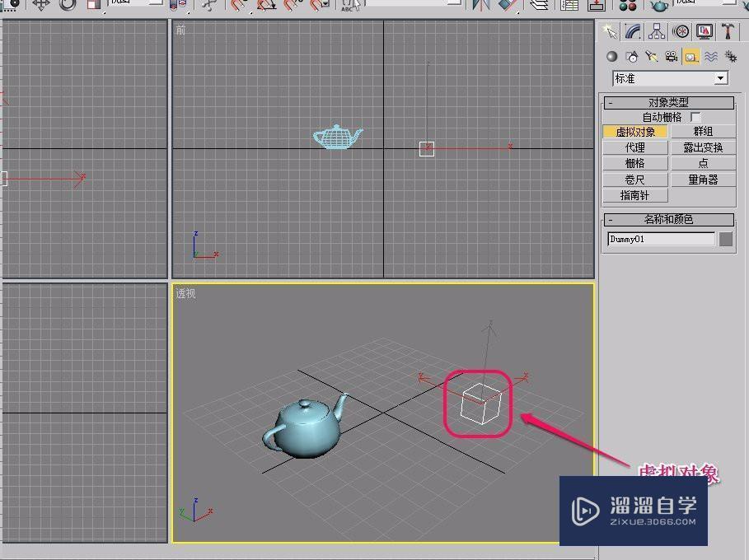Screen dimensions: 749x560
Task: Click the teapot Render icon in toolbar
Action: [x=659, y=5]
